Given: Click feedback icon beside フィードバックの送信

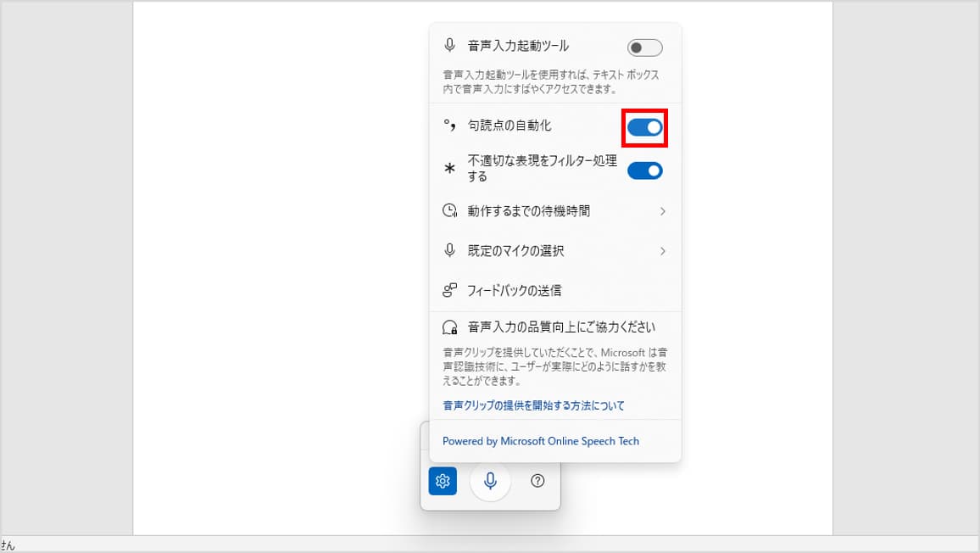Looking at the screenshot, I should point(449,290).
